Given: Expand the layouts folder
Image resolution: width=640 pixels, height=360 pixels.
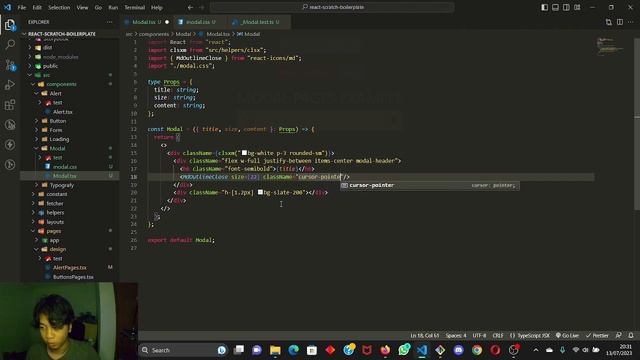Looking at the screenshot, I should click(55, 222).
